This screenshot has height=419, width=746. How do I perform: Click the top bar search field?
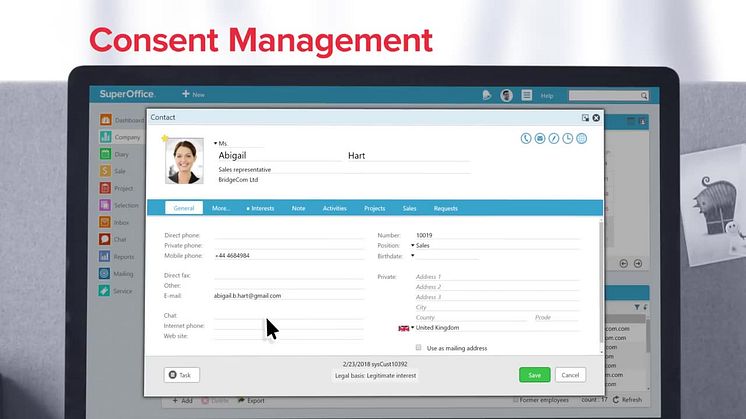pyautogui.click(x=604, y=96)
